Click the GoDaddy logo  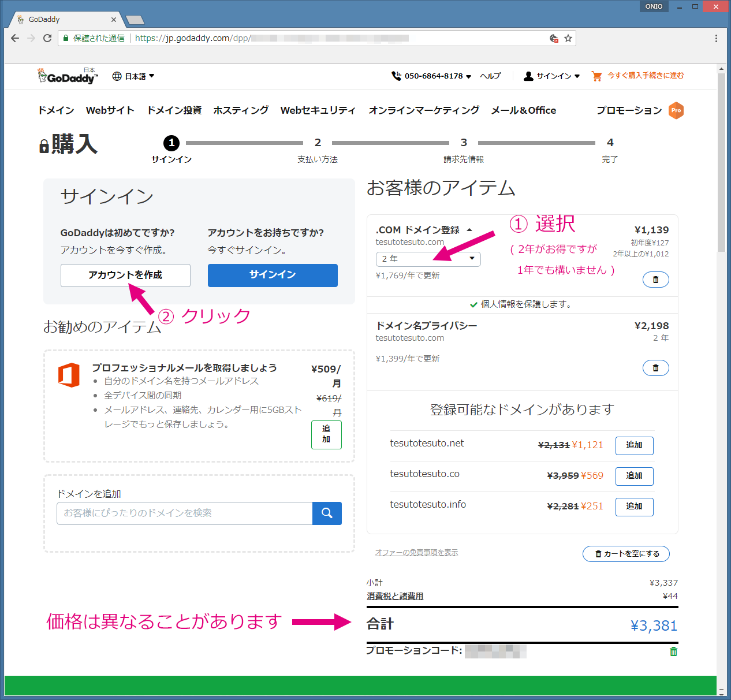pyautogui.click(x=68, y=76)
